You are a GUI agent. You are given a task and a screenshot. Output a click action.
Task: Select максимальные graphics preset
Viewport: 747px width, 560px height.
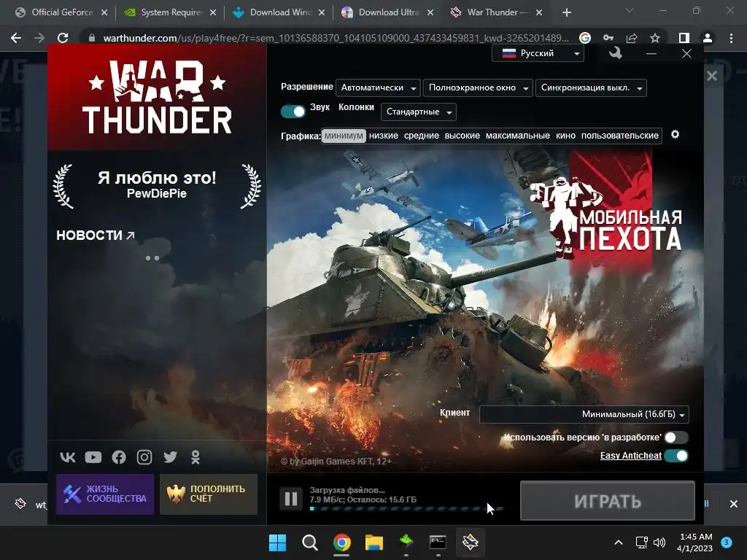518,136
